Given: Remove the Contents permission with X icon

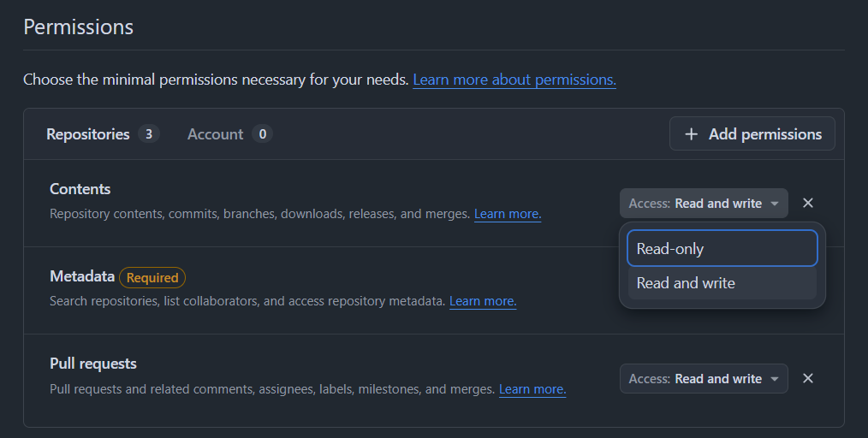Looking at the screenshot, I should pyautogui.click(x=807, y=204).
